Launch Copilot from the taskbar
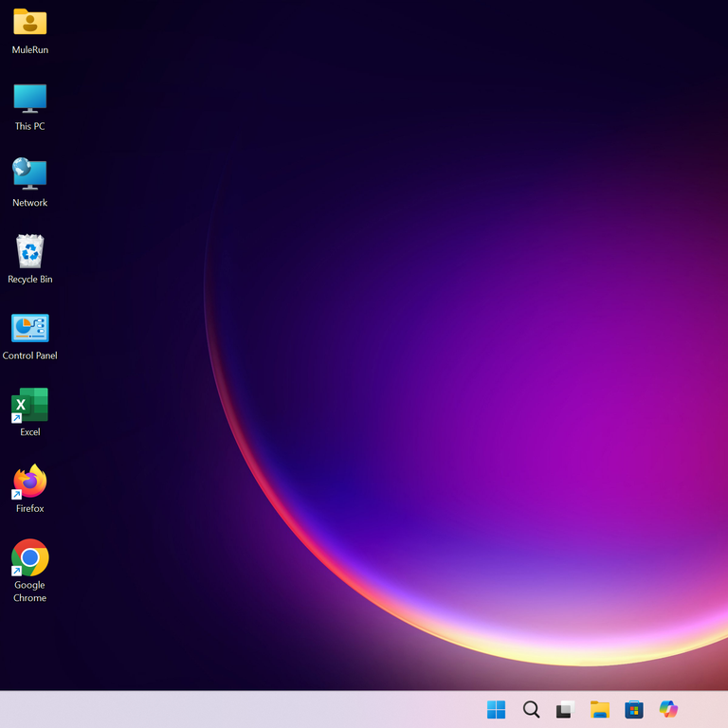 pyautogui.click(x=668, y=710)
